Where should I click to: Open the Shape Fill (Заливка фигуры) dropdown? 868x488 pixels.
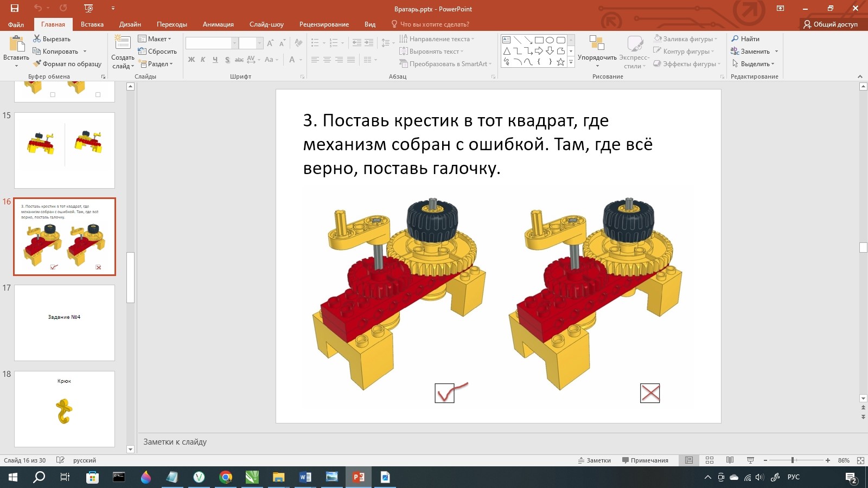pyautogui.click(x=686, y=39)
